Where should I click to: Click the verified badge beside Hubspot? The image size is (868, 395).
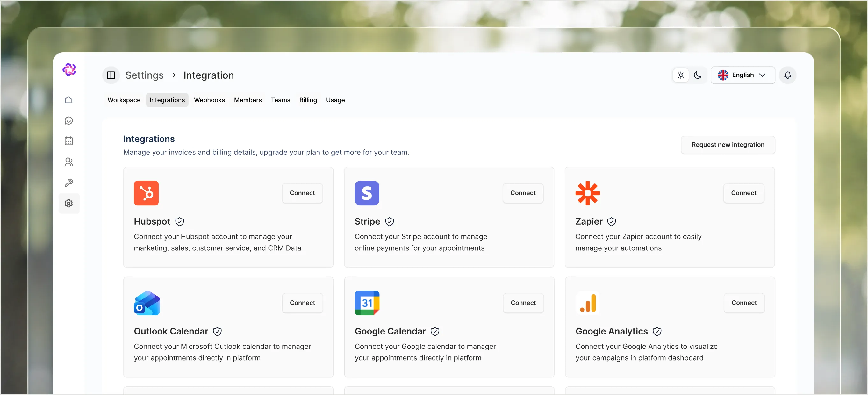tap(180, 221)
